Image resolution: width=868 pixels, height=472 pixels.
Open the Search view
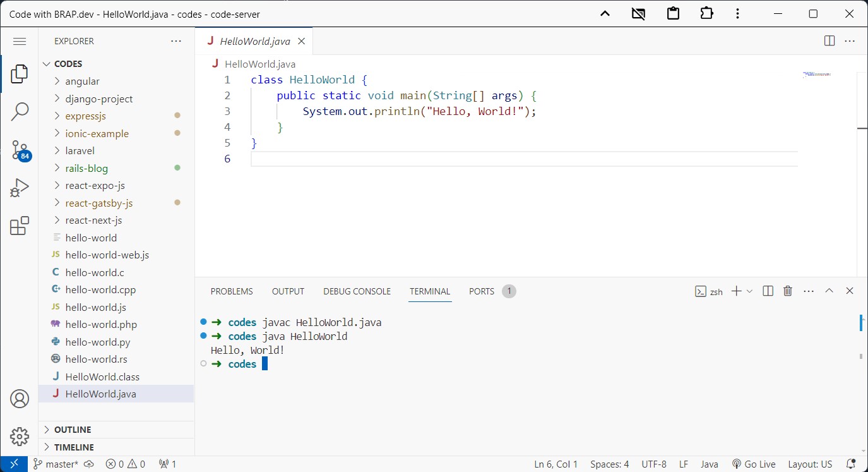pyautogui.click(x=19, y=111)
